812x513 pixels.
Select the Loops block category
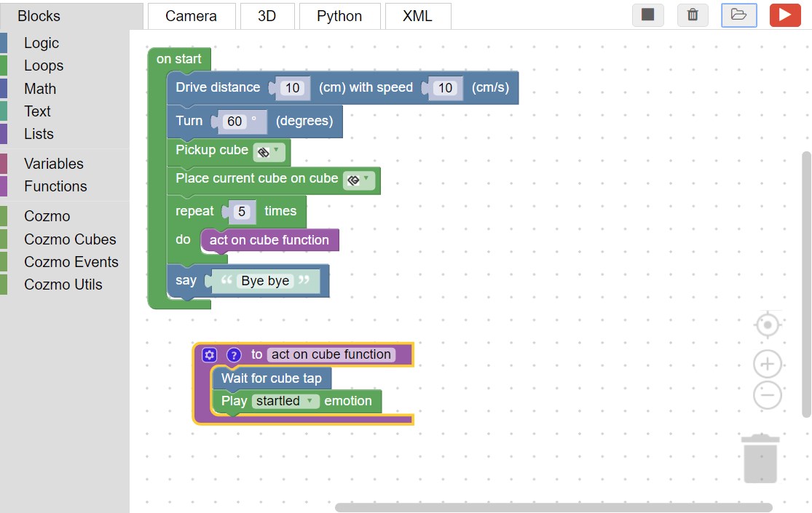click(44, 65)
